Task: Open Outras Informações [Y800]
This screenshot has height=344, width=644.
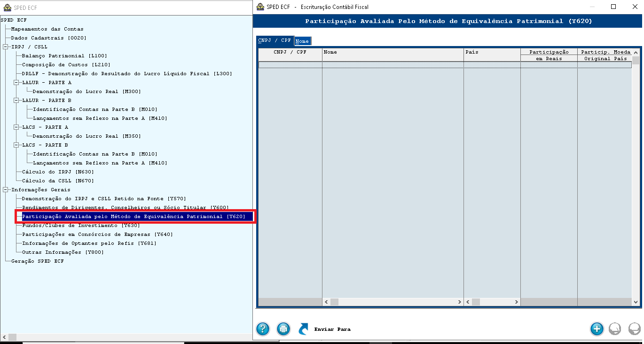Action: click(x=63, y=252)
